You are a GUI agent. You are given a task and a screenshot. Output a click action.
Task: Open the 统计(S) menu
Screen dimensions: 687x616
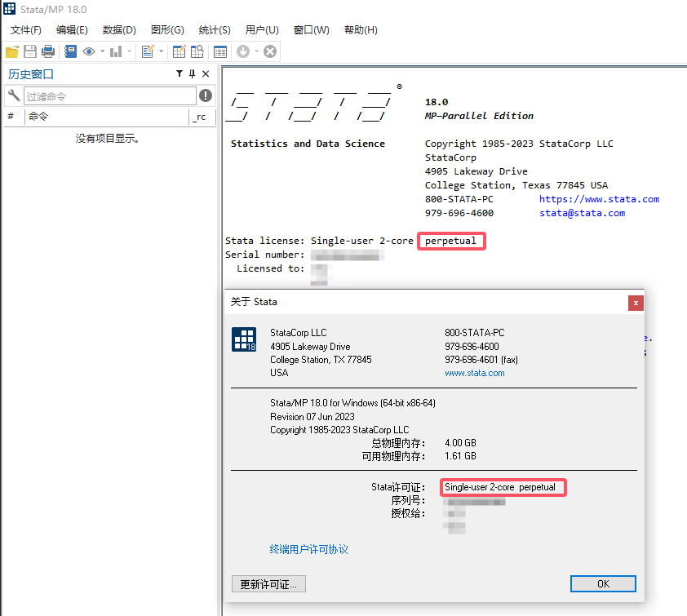pyautogui.click(x=214, y=30)
